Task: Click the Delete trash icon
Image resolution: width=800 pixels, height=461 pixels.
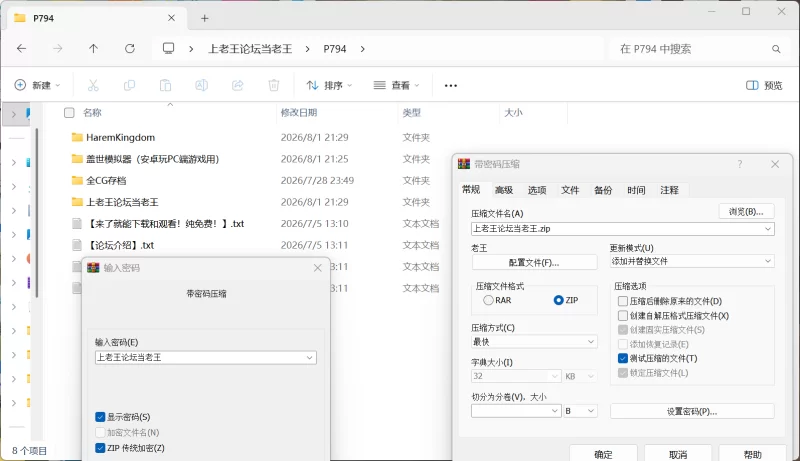Action: 274,85
